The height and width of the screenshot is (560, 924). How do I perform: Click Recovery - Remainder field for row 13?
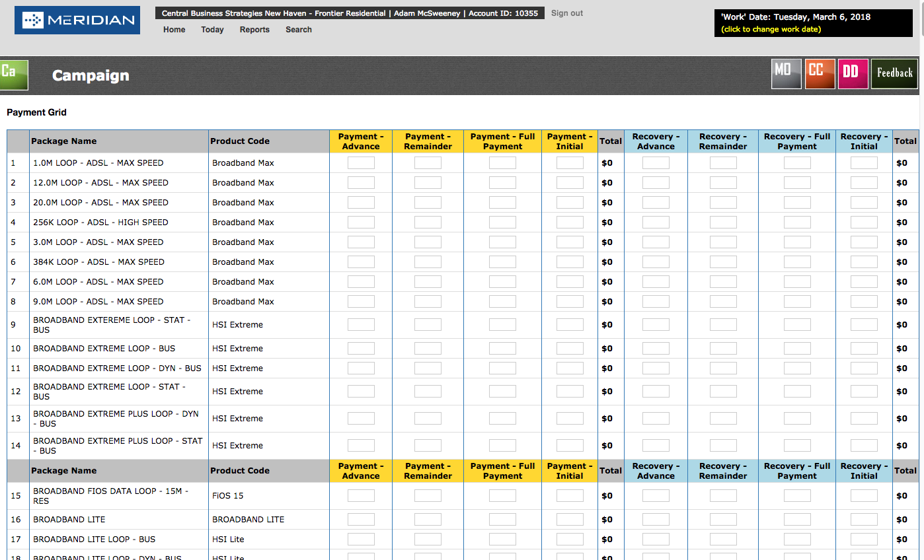point(723,419)
